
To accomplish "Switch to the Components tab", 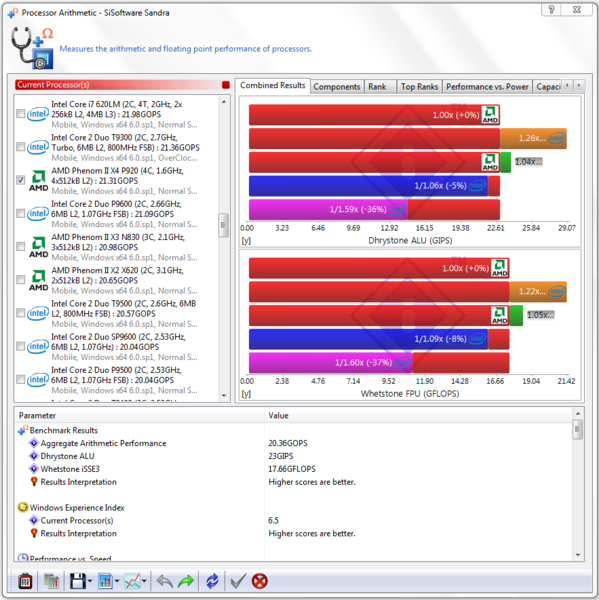I will coord(337,87).
